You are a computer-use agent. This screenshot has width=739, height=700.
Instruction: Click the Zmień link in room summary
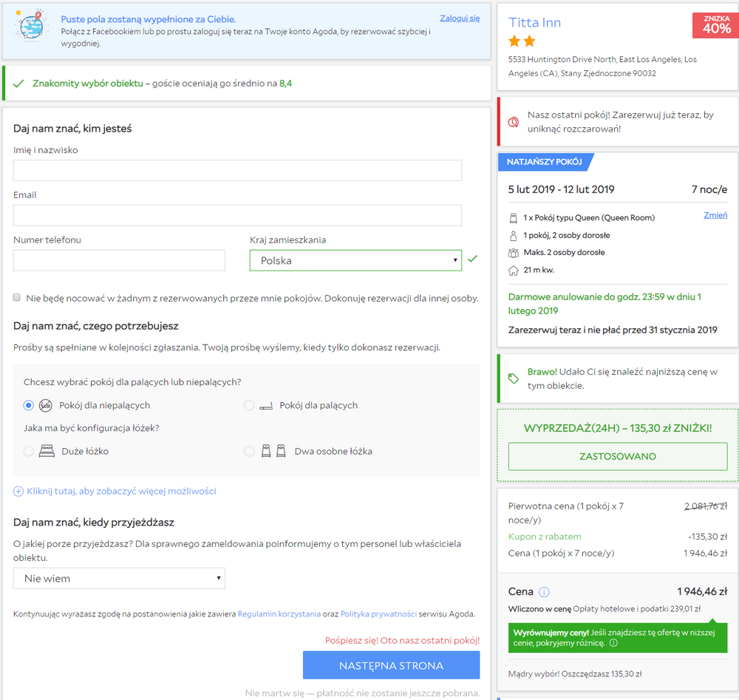pyautogui.click(x=715, y=215)
